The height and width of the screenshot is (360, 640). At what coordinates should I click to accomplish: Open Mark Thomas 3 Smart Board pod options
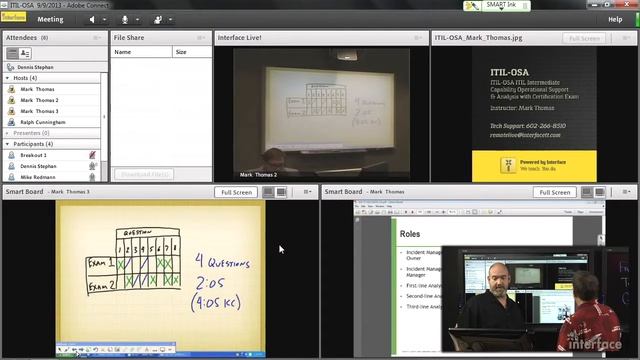point(308,192)
